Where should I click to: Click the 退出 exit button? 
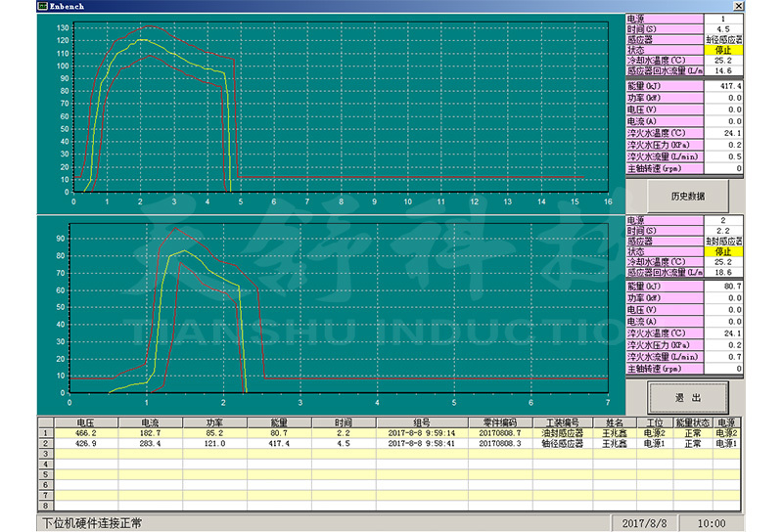(x=687, y=398)
